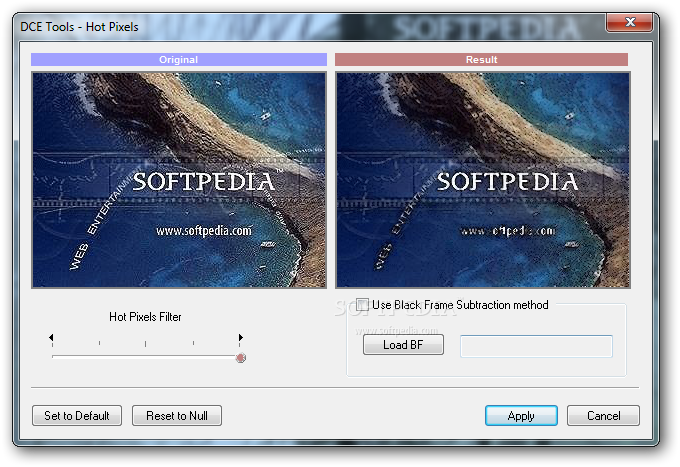Click the left arrow above the filter slider

51,337
